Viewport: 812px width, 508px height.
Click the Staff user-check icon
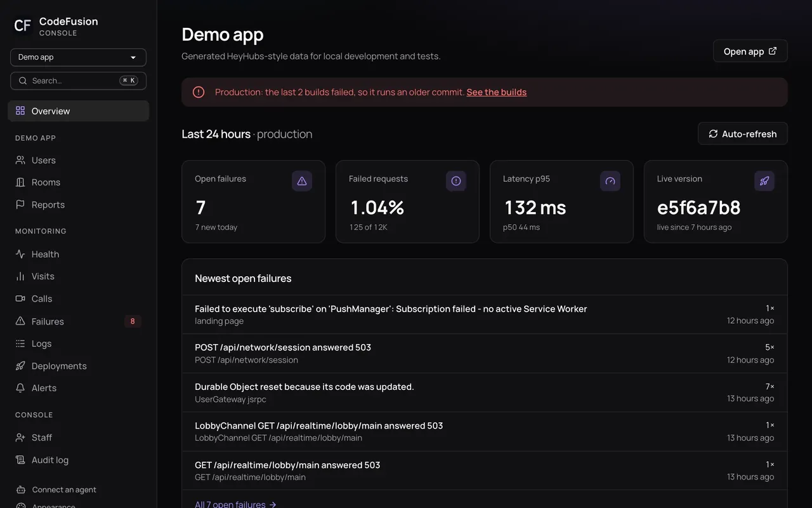[20, 438]
